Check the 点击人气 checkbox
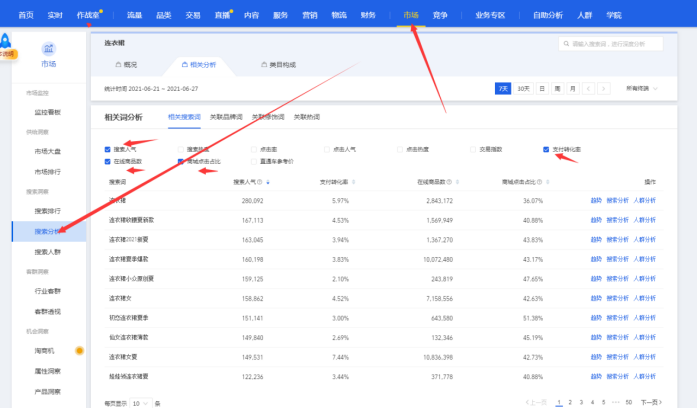Screen dimensions: 697x408 click(327, 149)
